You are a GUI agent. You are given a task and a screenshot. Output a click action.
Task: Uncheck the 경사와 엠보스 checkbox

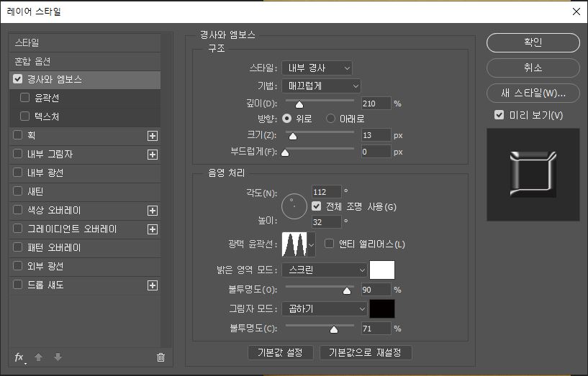tap(17, 79)
